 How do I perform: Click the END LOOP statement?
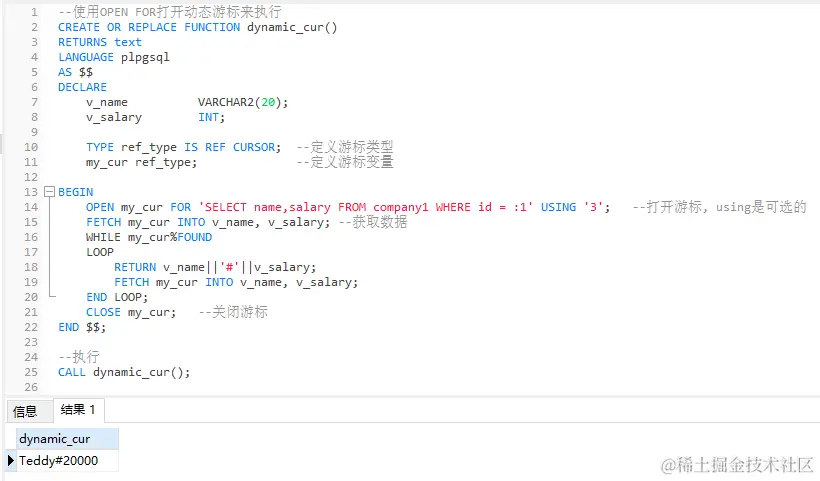pyautogui.click(x=117, y=297)
